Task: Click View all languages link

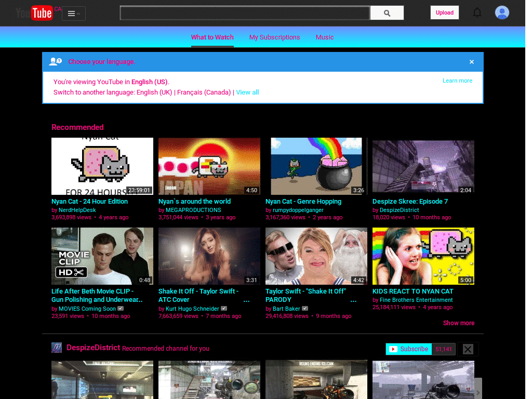Action: [x=247, y=92]
